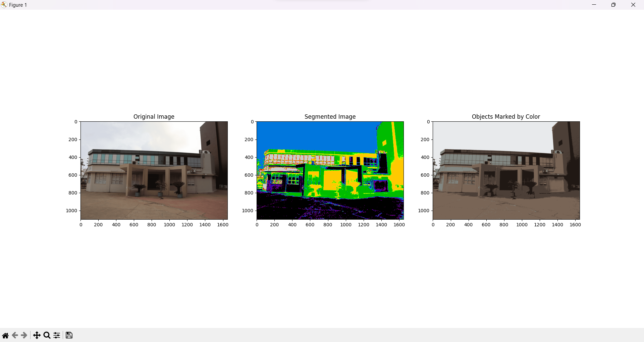Click the matplotlib logo in the title bar

point(4,5)
